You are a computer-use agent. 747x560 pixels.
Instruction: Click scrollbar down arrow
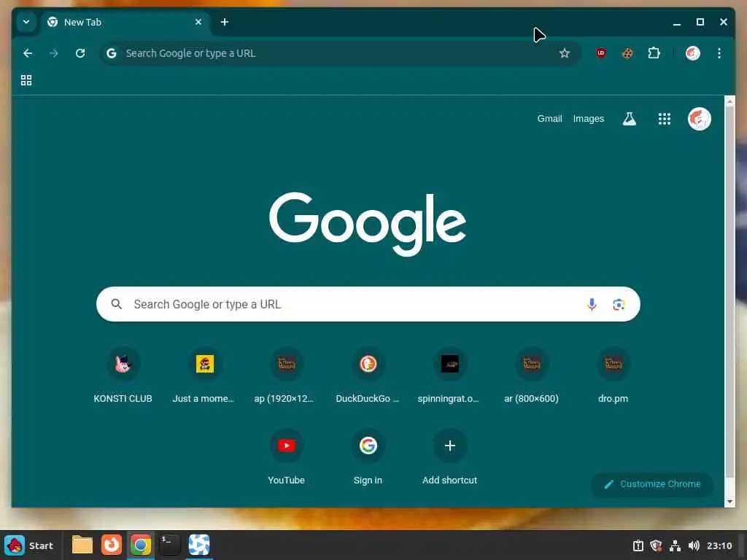(729, 502)
